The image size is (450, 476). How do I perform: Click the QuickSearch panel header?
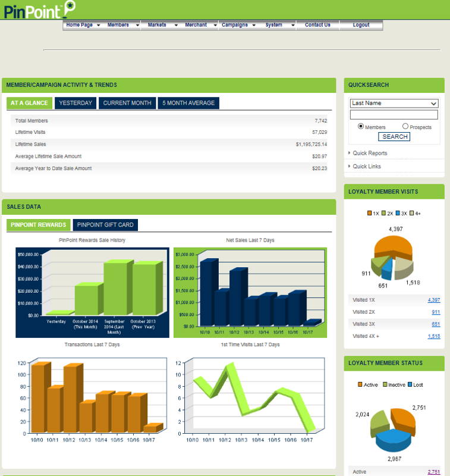(x=394, y=85)
